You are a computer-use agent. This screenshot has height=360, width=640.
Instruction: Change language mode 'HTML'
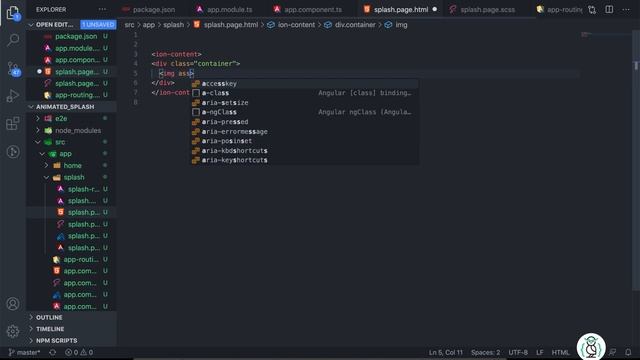pos(560,352)
